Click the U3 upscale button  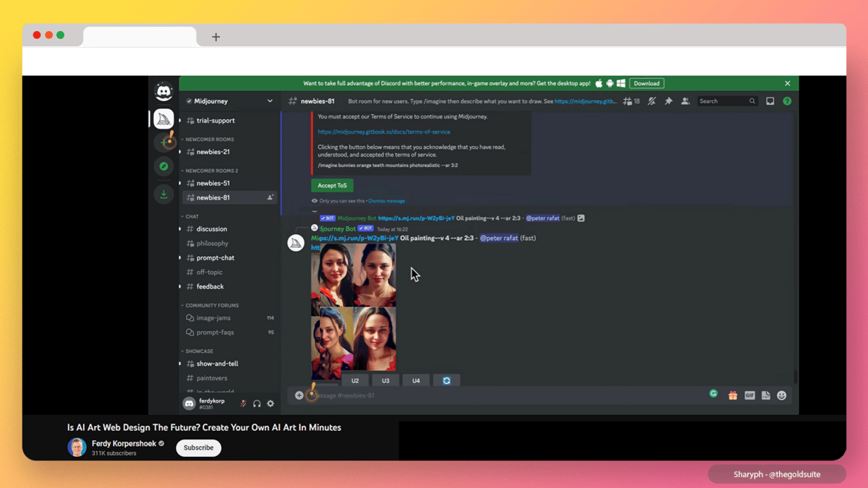click(386, 380)
